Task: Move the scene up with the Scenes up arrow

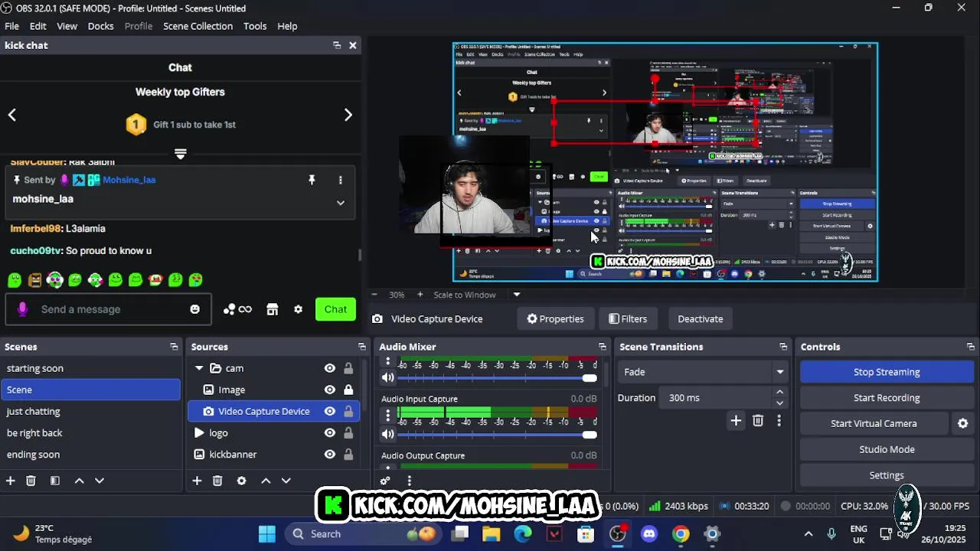Action: [x=79, y=481]
